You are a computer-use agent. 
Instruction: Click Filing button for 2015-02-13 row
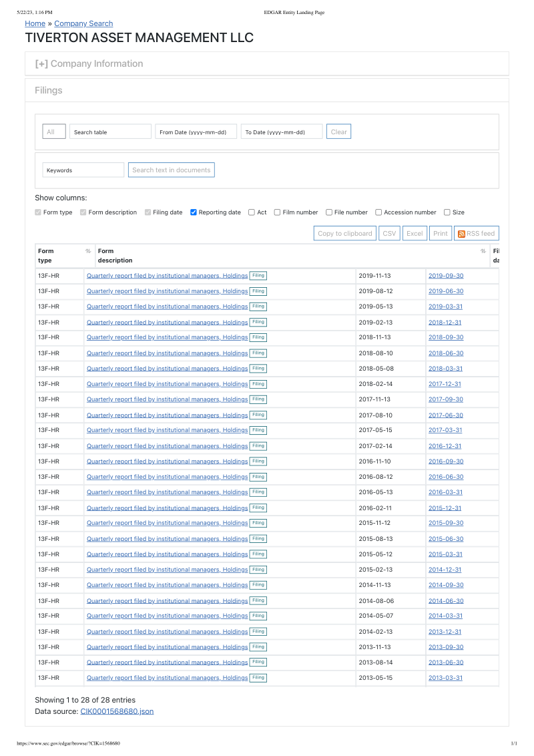258,570
